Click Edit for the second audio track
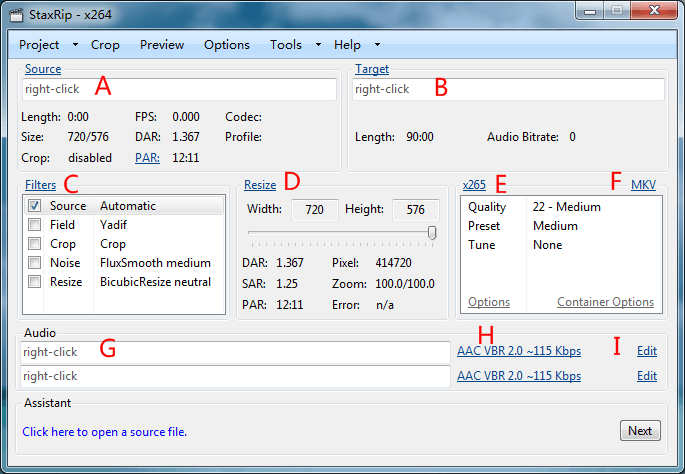The width and height of the screenshot is (685, 474). coord(647,376)
